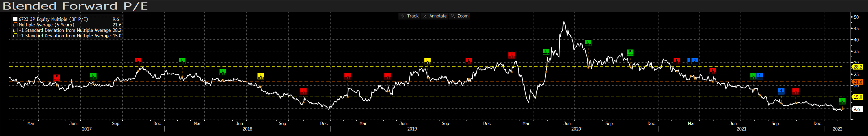Select the red E marker beside blue marker 4
Screen dimensions: 868x136
(x=796, y=91)
